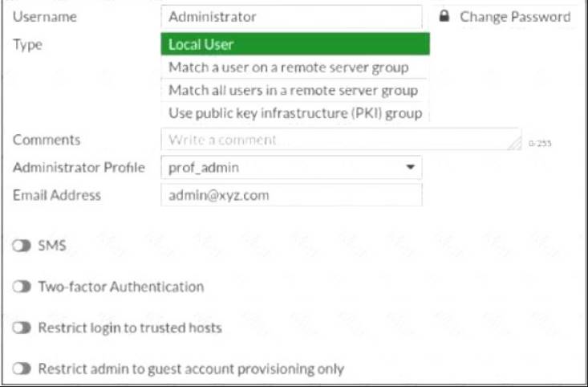Open the prof_admin Administrator Profile dropdown
588x387 pixels.
pyautogui.click(x=290, y=168)
